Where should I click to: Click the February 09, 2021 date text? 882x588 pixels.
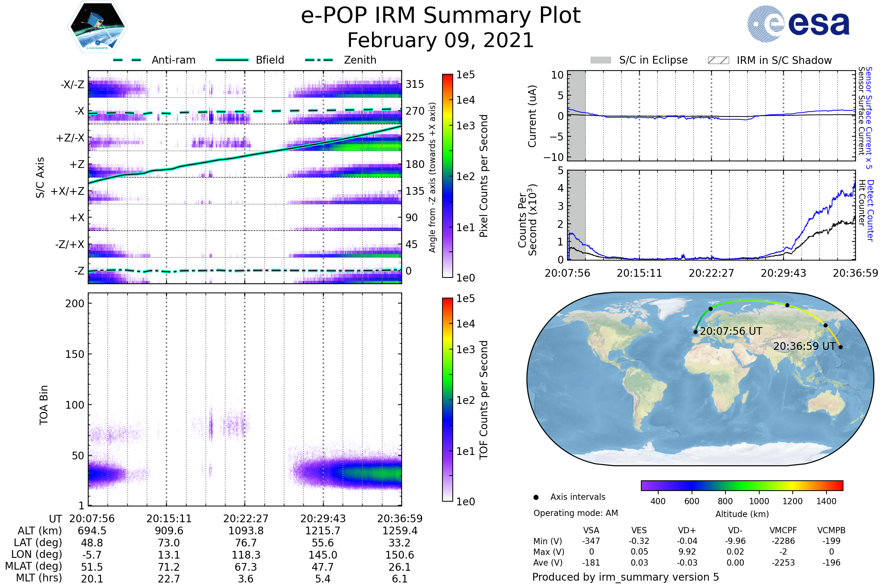coord(441,40)
